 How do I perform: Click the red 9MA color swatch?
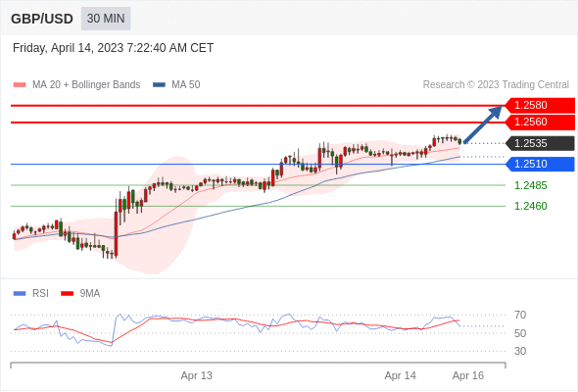coord(67,294)
